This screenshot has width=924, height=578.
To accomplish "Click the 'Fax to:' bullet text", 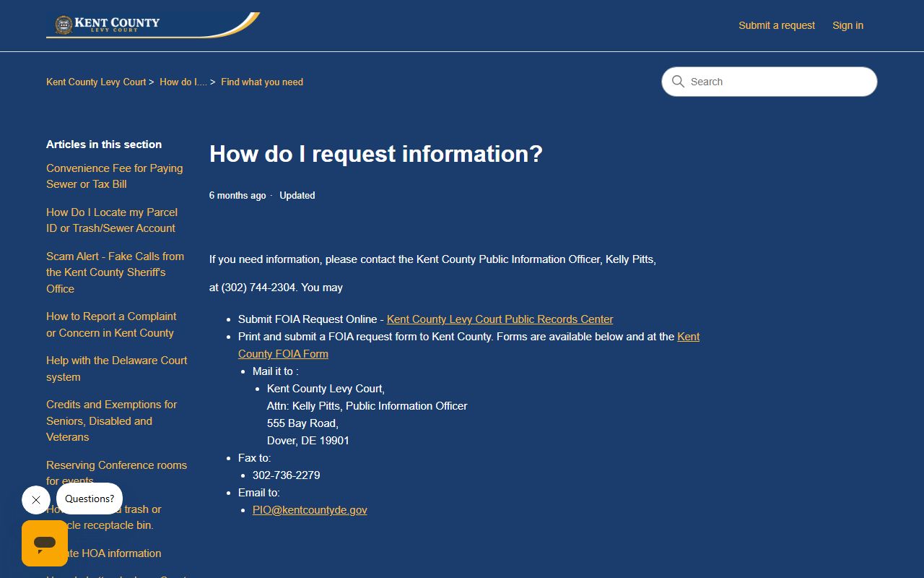I will click(255, 458).
